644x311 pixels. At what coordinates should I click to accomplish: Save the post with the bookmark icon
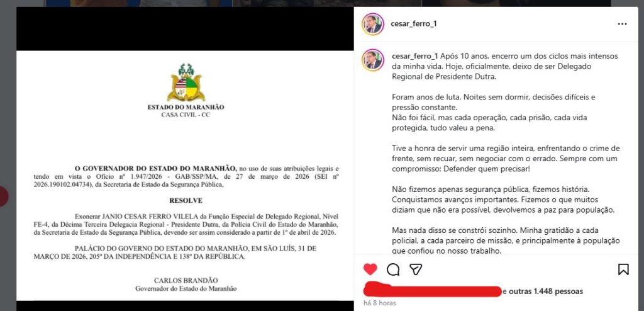coord(623,269)
